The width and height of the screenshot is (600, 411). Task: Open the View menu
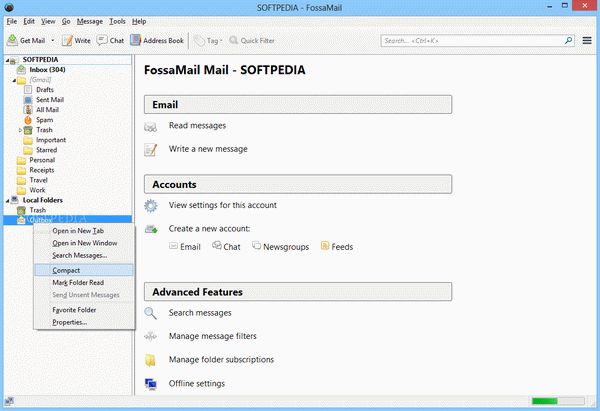point(48,21)
